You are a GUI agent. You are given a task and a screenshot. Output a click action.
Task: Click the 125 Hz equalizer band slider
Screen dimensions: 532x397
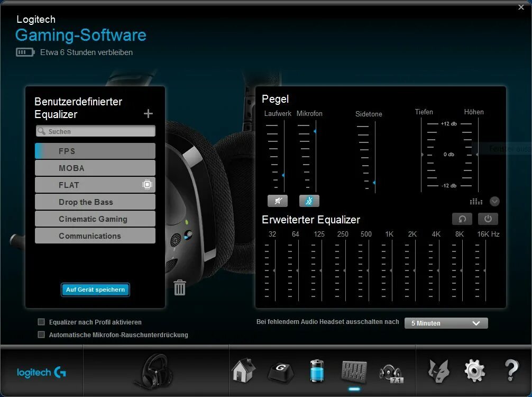tap(322, 270)
